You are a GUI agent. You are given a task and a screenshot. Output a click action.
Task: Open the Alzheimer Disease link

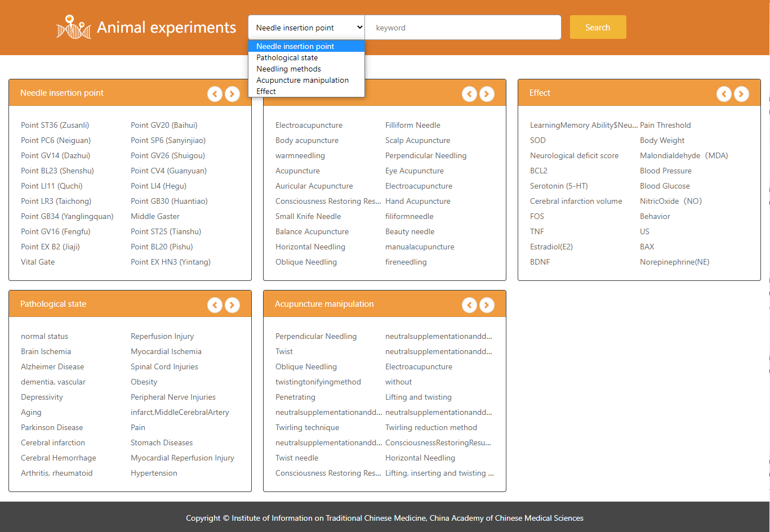coord(52,366)
